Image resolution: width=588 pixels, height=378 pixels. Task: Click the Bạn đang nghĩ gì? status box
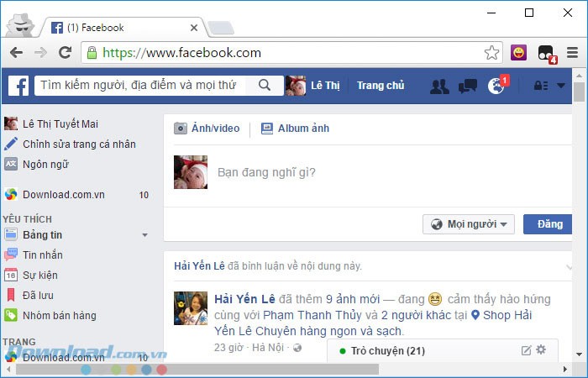pos(266,172)
